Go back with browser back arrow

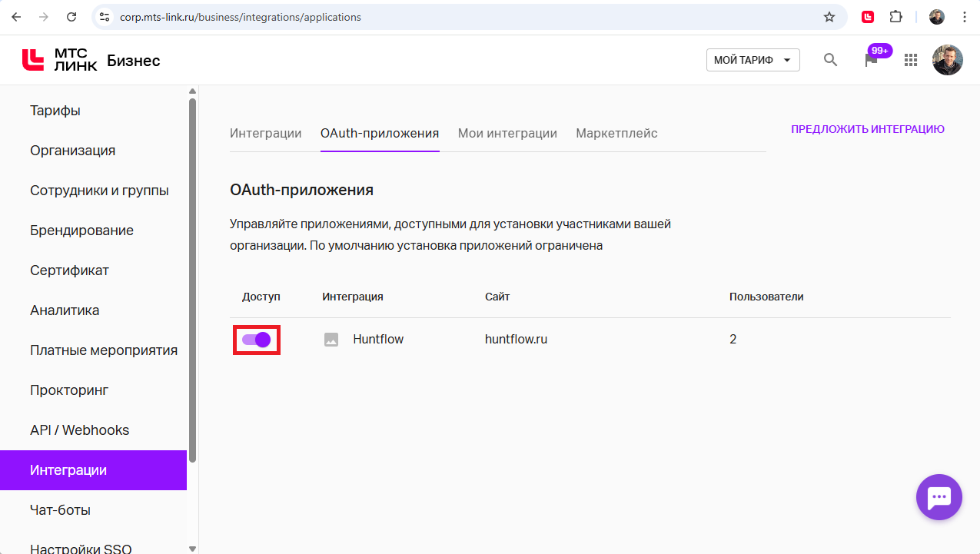click(16, 17)
